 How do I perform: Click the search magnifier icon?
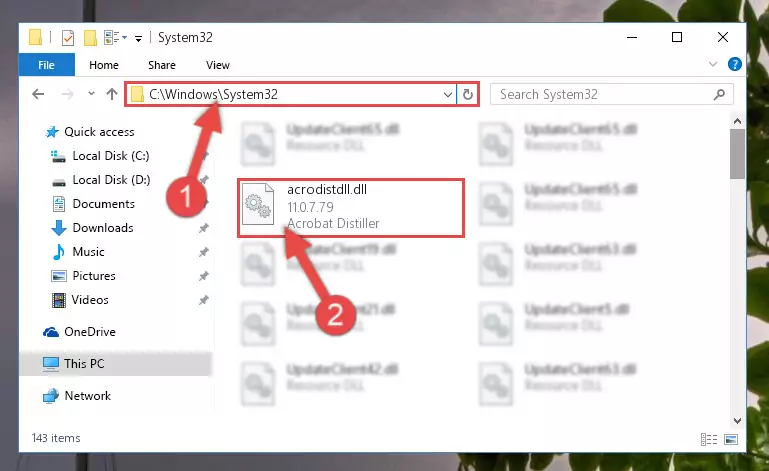(719, 94)
